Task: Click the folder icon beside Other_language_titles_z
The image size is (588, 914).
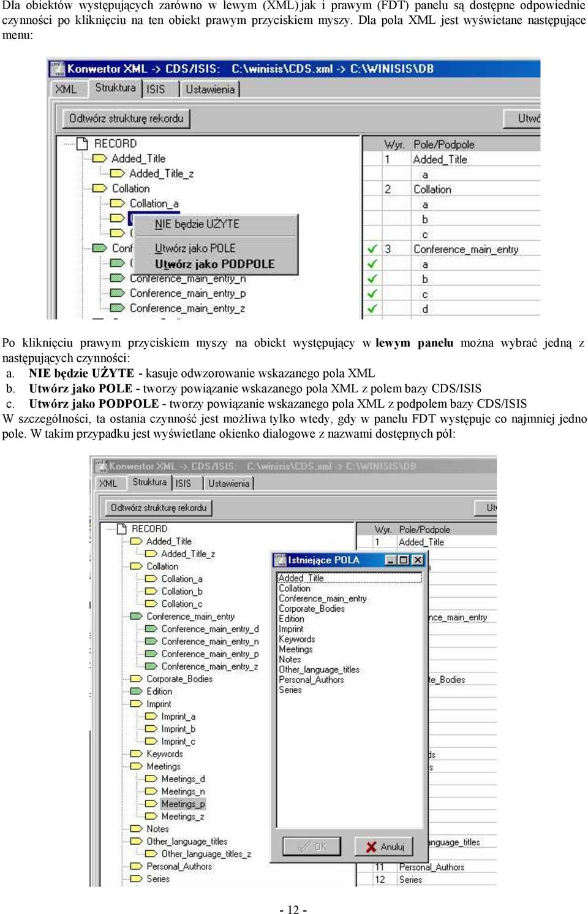Action: pyautogui.click(x=151, y=854)
